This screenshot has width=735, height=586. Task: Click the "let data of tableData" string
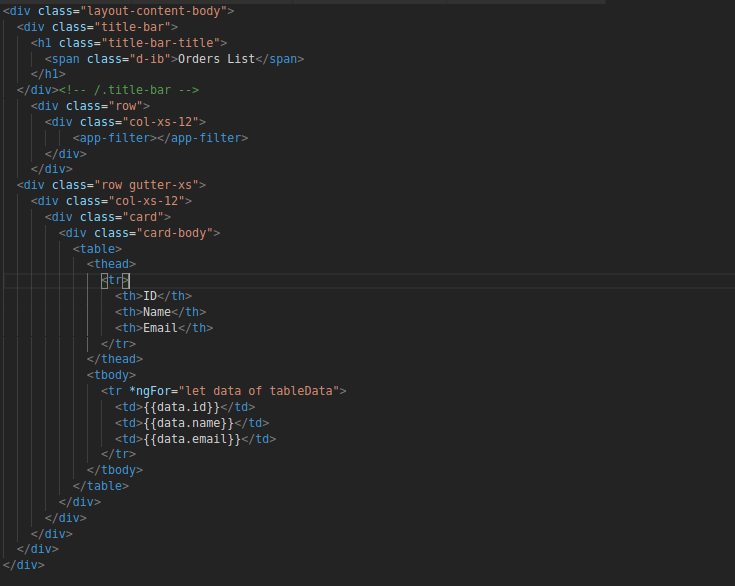(259, 391)
